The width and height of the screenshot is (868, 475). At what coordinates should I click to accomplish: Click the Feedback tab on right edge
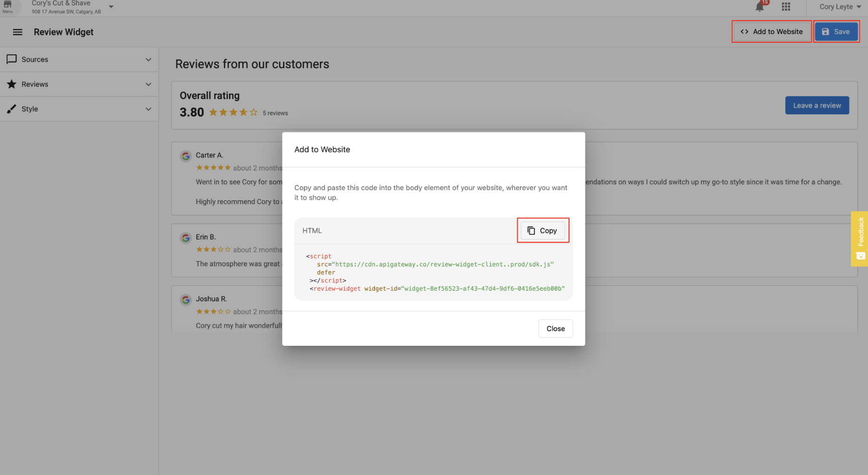[x=860, y=235]
